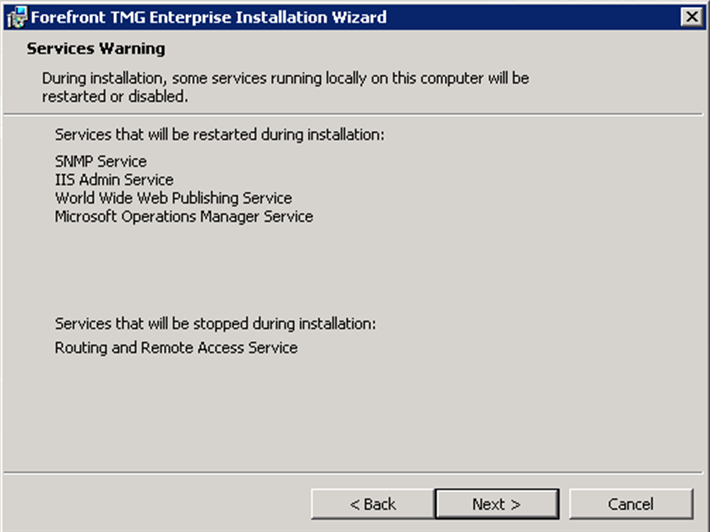Select the IIS Admin Service entry
Viewport: 710px width, 532px height.
click(x=114, y=180)
